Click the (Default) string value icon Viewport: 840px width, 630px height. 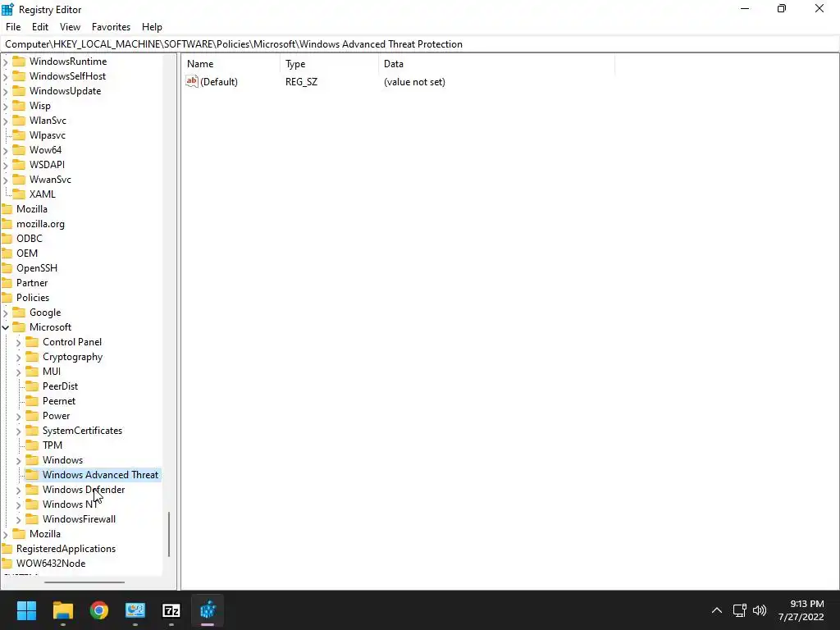[x=192, y=81]
